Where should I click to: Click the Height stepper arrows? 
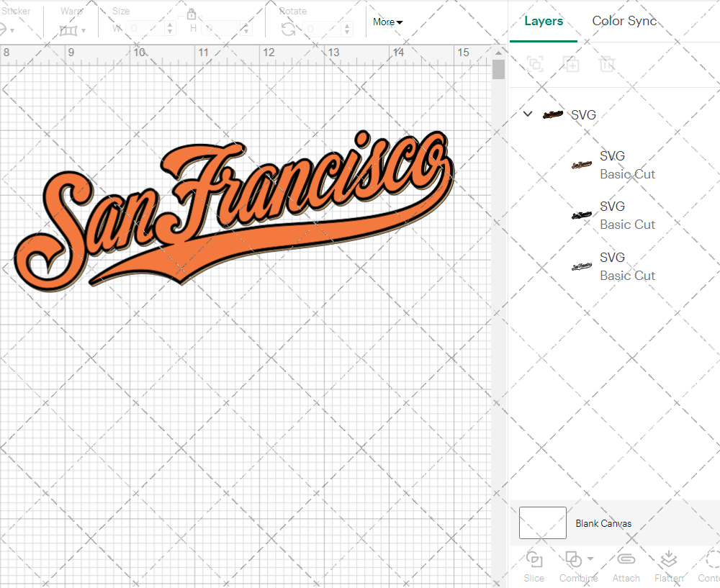click(246, 29)
